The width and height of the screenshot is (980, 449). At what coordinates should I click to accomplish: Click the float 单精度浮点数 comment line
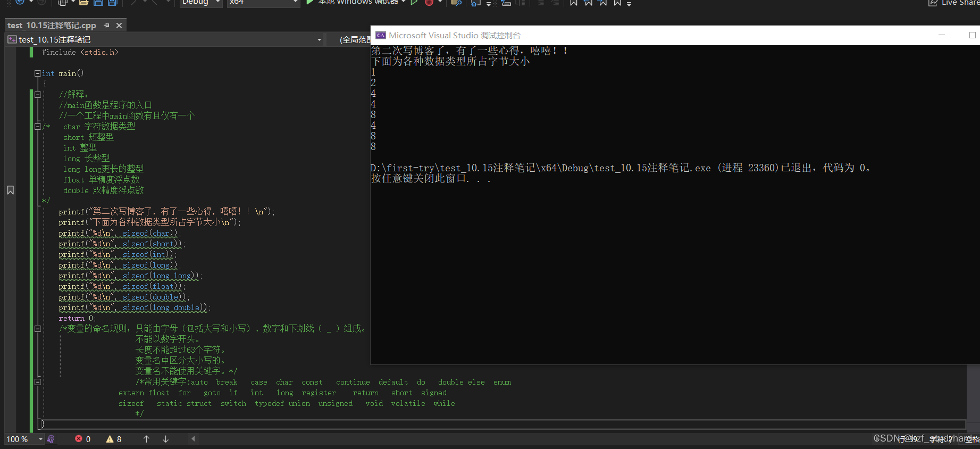102,180
